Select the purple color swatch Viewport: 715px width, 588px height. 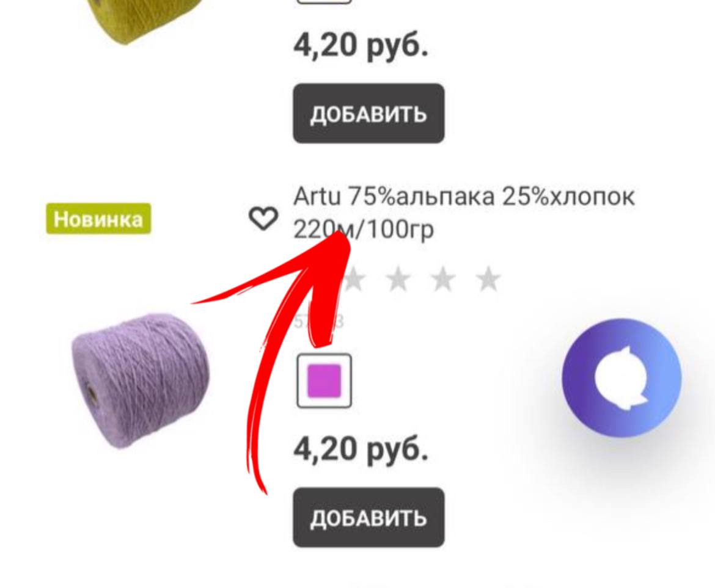point(324,380)
